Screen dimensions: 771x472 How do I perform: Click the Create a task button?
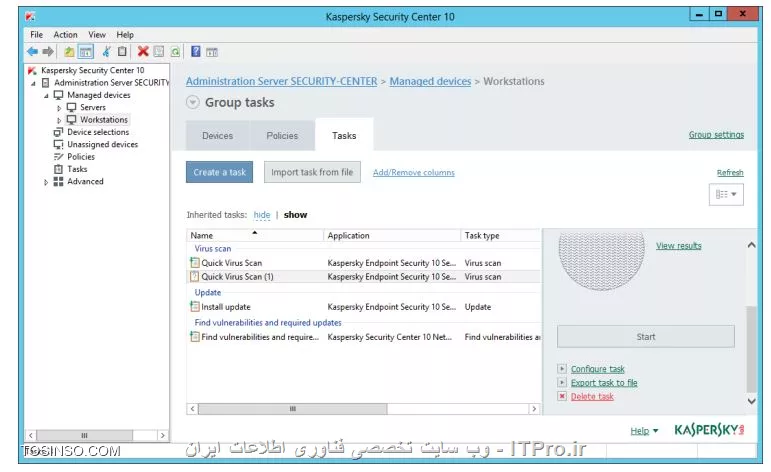[x=219, y=172]
